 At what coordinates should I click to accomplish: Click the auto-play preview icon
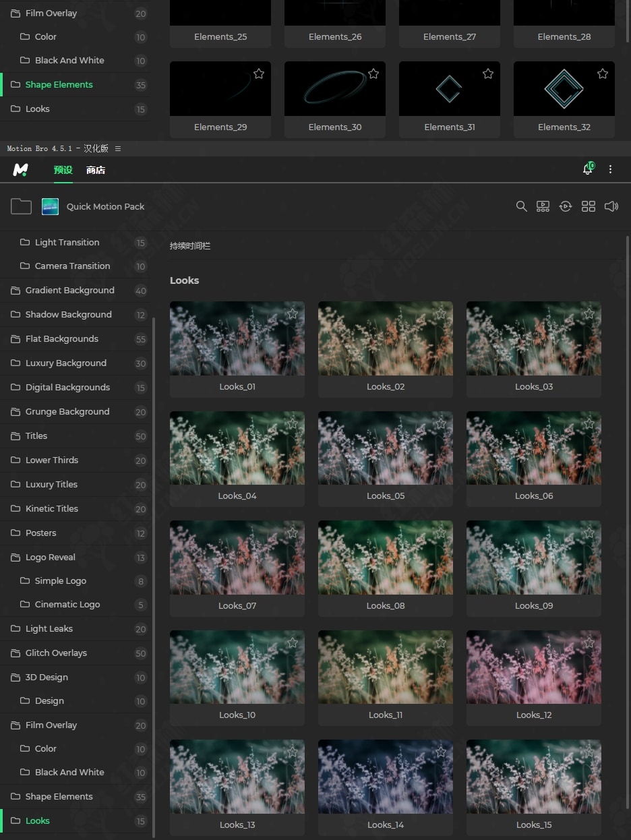(x=566, y=206)
